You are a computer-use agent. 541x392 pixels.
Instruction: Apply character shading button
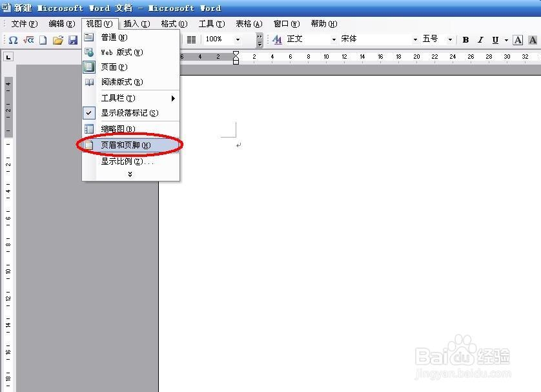click(533, 39)
